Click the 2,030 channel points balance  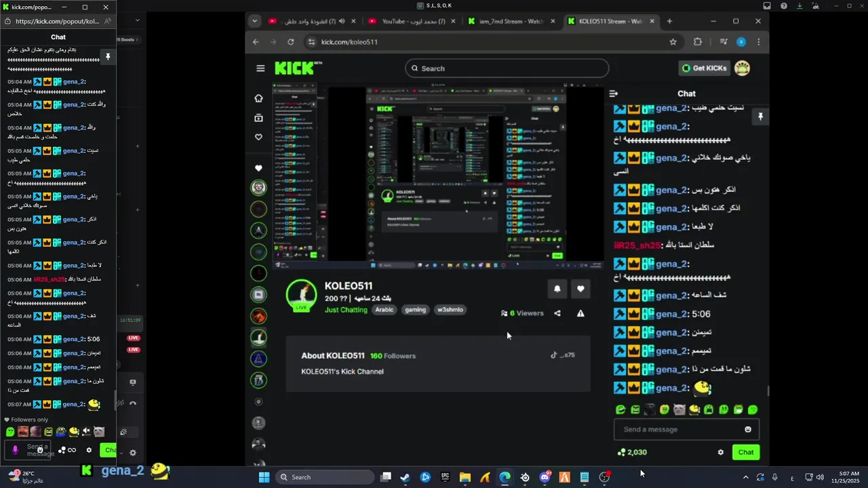coord(632,452)
